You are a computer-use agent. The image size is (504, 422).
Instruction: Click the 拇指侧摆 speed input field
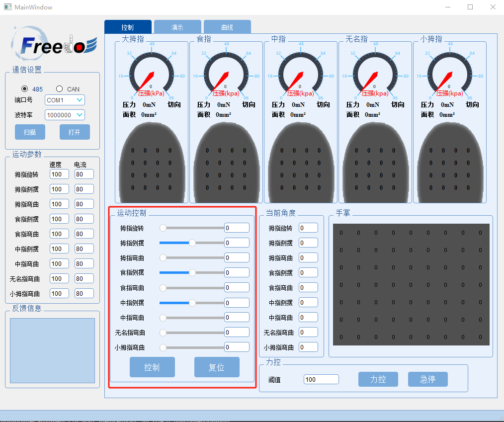pos(59,189)
